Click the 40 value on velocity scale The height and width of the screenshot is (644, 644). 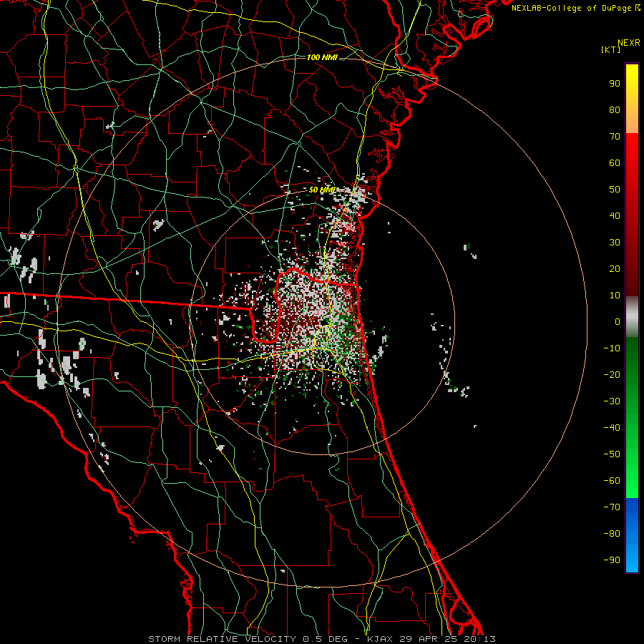pyautogui.click(x=615, y=216)
